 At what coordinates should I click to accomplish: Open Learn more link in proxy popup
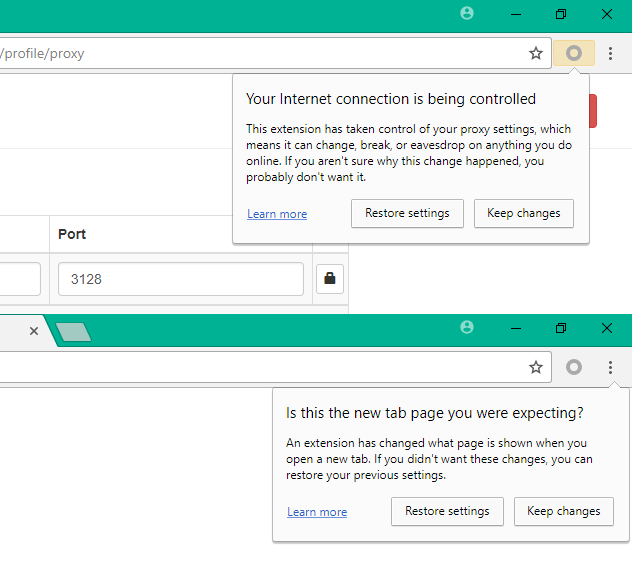tap(277, 214)
